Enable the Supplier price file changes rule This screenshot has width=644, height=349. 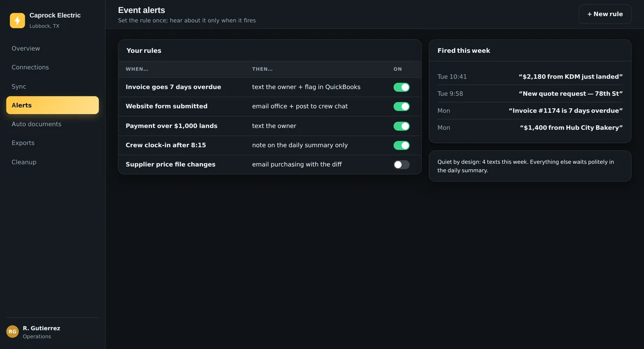pyautogui.click(x=402, y=164)
